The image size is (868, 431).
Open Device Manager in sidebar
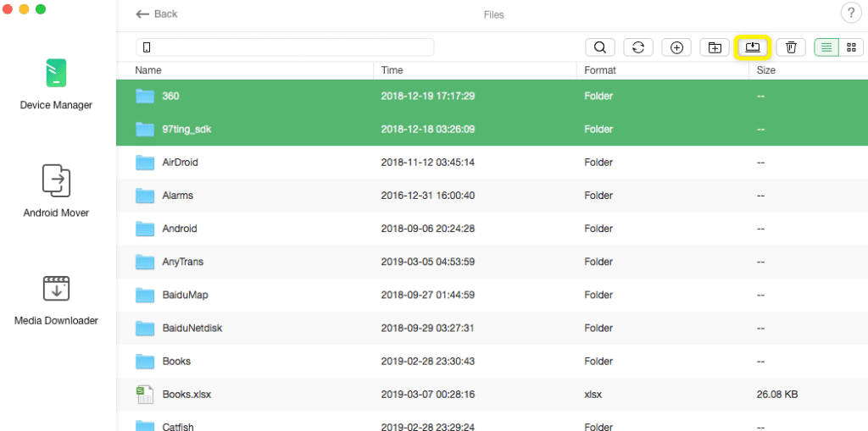(x=56, y=83)
